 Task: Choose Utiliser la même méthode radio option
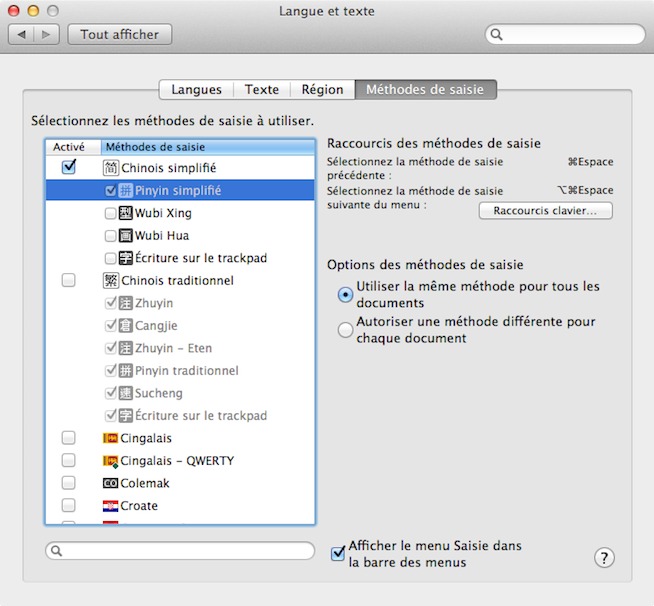tap(346, 294)
